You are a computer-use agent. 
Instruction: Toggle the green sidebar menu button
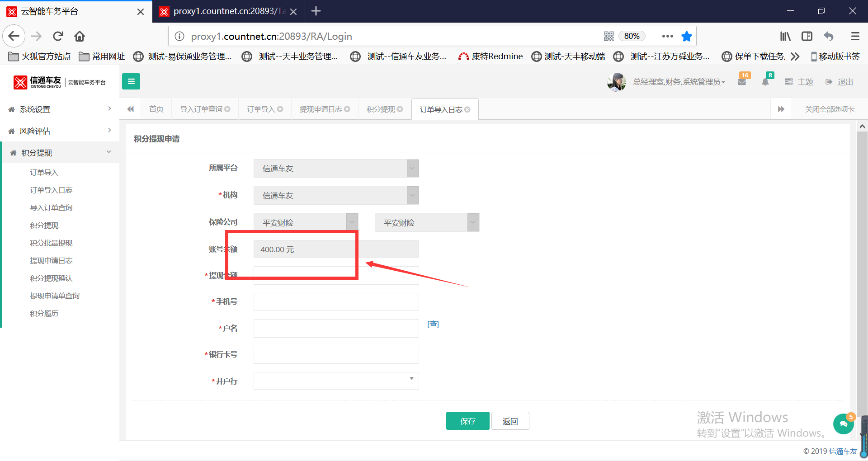(131, 81)
